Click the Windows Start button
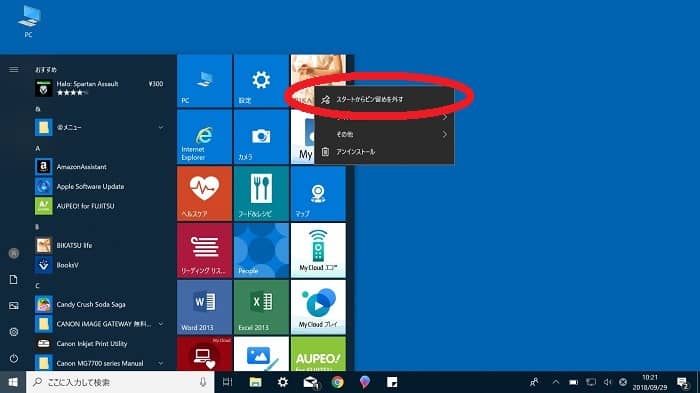 pyautogui.click(x=13, y=382)
